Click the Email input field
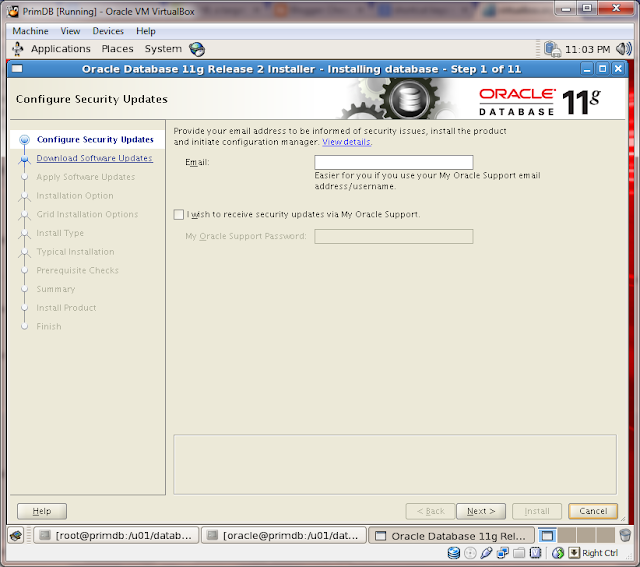Screen dimensions: 640x567 (x=393, y=162)
